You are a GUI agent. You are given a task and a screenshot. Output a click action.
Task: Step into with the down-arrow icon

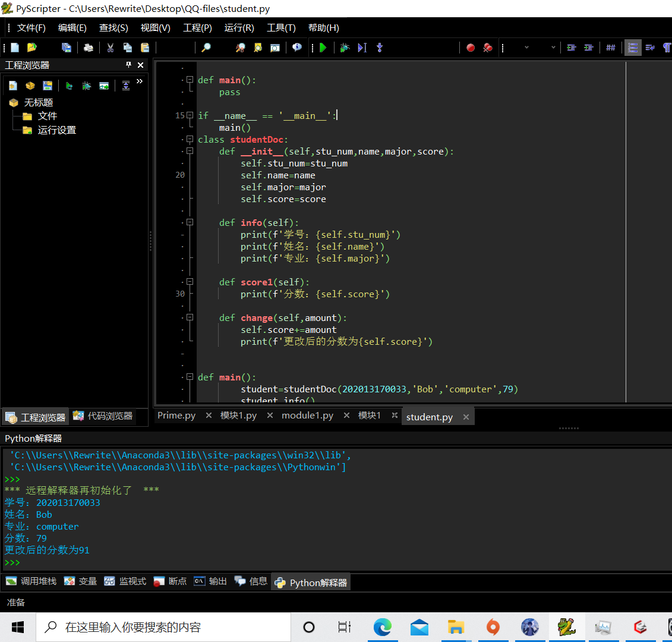click(x=379, y=48)
